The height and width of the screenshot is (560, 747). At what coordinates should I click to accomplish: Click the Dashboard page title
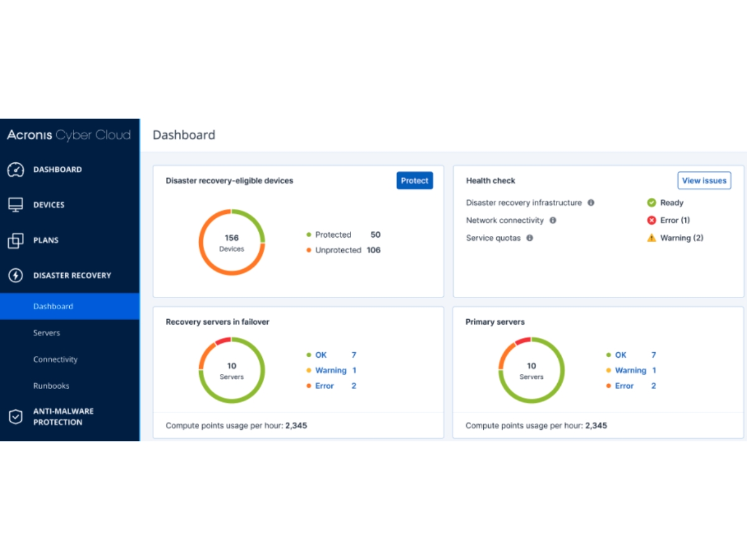click(x=184, y=135)
